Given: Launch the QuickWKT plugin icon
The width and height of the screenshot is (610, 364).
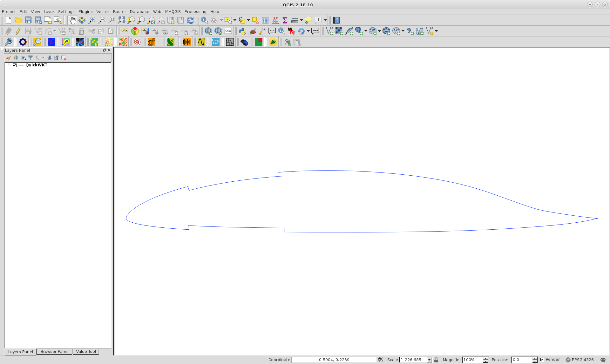Looking at the screenshot, I should point(291,31).
